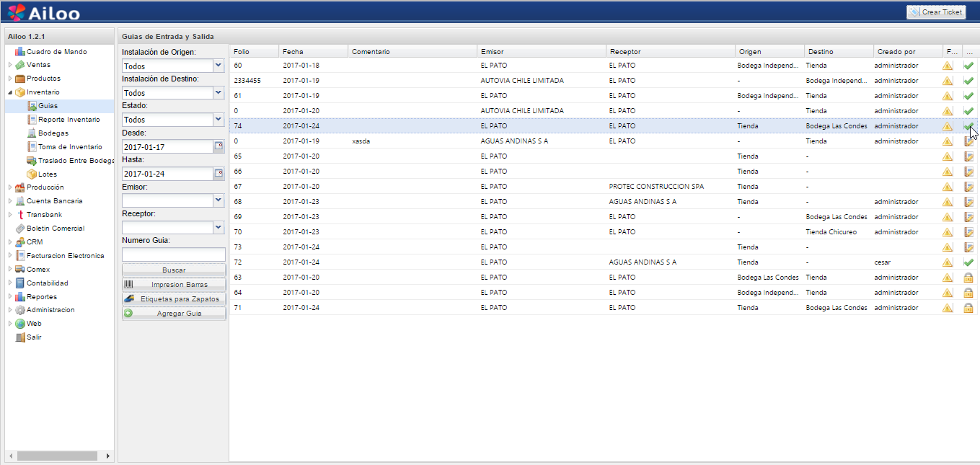Click the Impresion Barras button

(x=174, y=285)
